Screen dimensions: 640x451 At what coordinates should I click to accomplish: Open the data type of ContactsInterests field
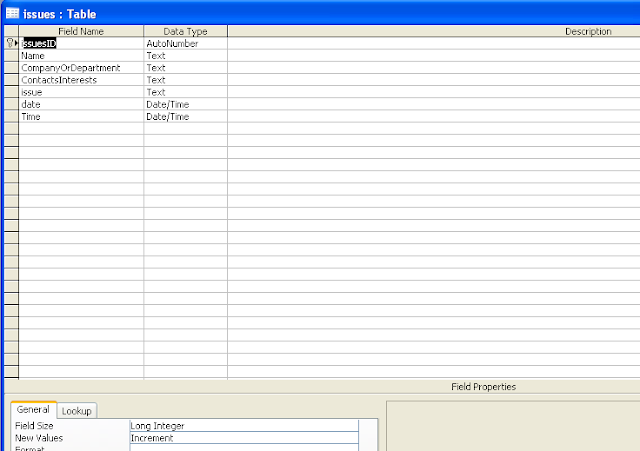click(x=186, y=80)
